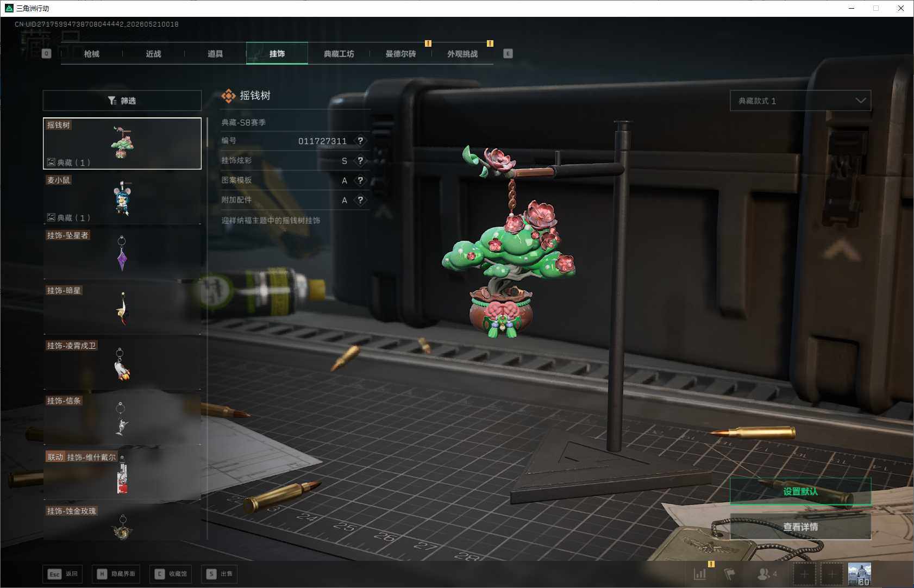914x588 pixels.
Task: Click the 设置默认 button
Action: click(x=800, y=491)
